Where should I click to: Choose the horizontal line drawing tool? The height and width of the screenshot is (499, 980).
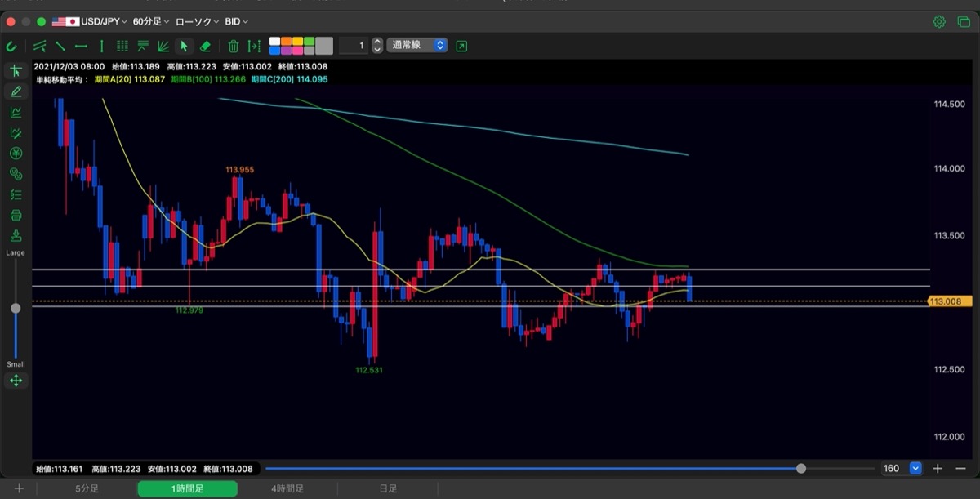pos(81,47)
